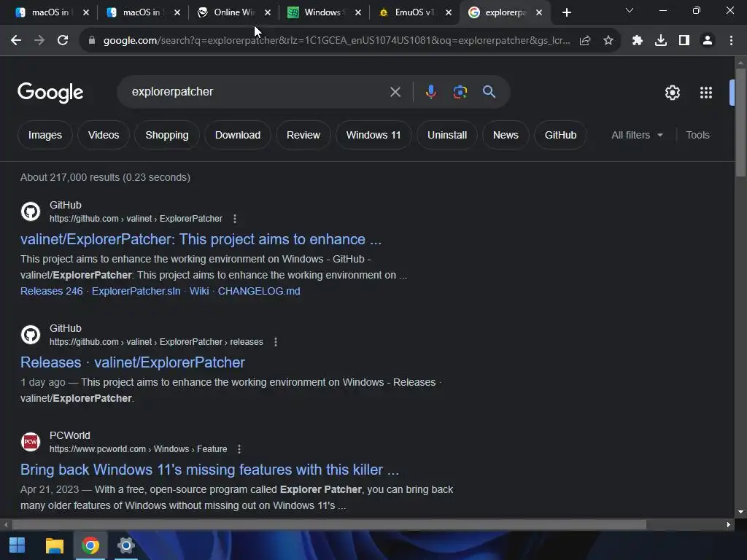Open the ExplorerPatcher.sln sitelink

[136, 291]
